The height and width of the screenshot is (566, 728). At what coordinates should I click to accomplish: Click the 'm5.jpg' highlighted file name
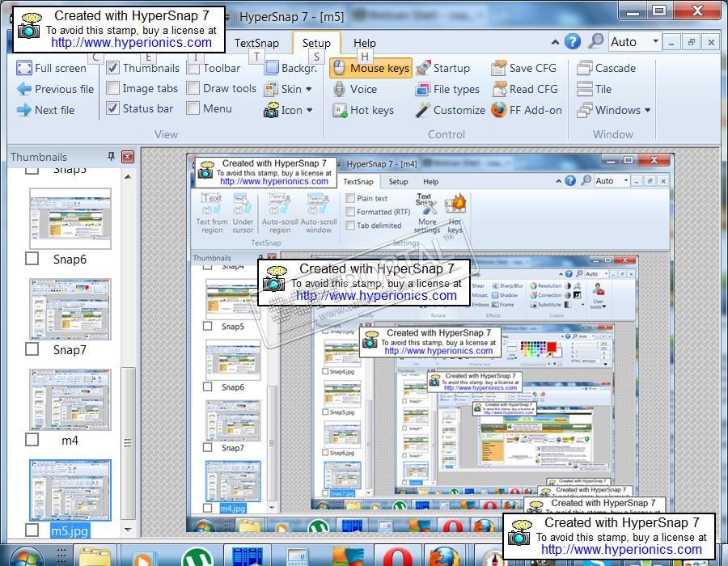(70, 530)
